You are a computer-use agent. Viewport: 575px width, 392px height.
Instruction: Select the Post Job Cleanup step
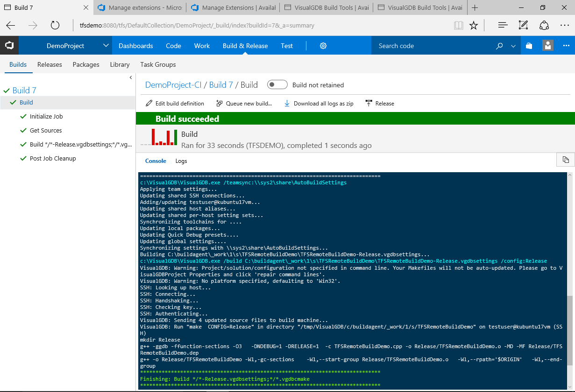[x=53, y=159]
